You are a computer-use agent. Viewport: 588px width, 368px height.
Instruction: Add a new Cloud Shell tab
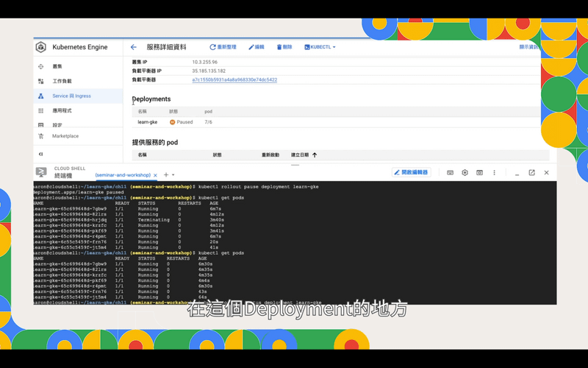point(166,175)
